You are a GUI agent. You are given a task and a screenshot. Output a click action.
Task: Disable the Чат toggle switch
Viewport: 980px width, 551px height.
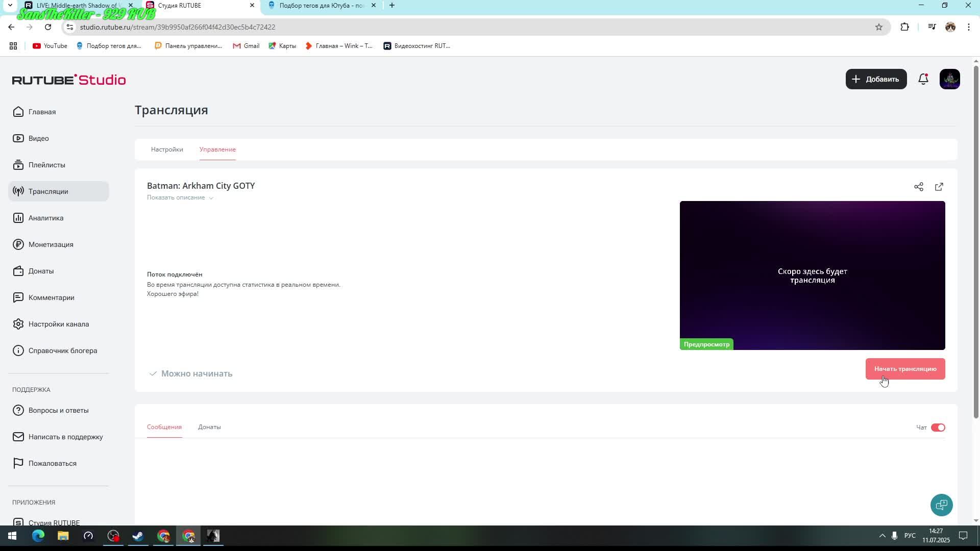click(x=938, y=428)
